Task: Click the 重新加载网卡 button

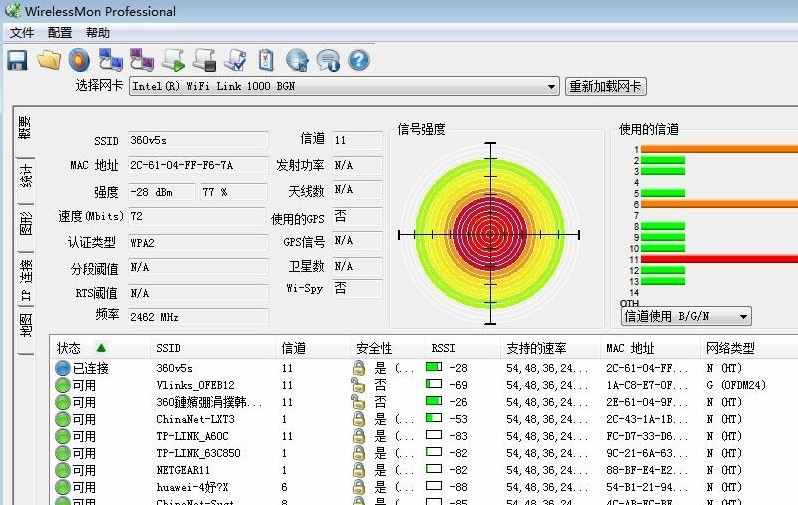Action: pyautogui.click(x=606, y=87)
